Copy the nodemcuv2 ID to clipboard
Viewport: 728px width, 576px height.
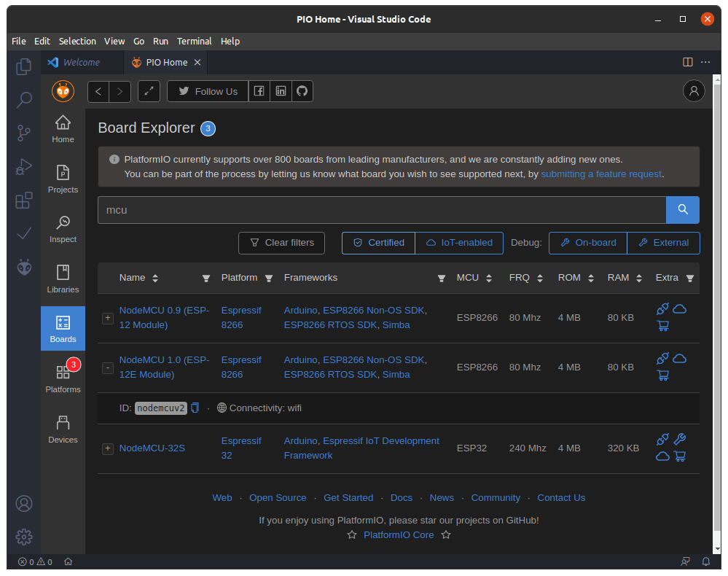195,408
